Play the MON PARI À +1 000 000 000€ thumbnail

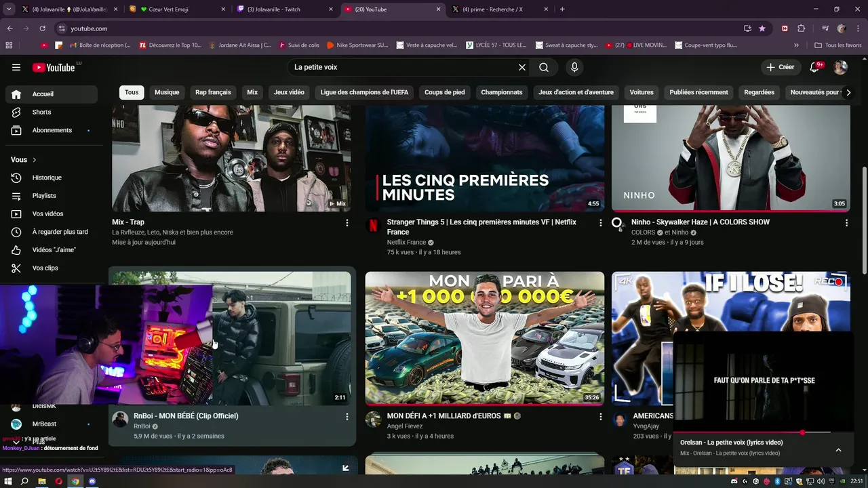(x=485, y=338)
